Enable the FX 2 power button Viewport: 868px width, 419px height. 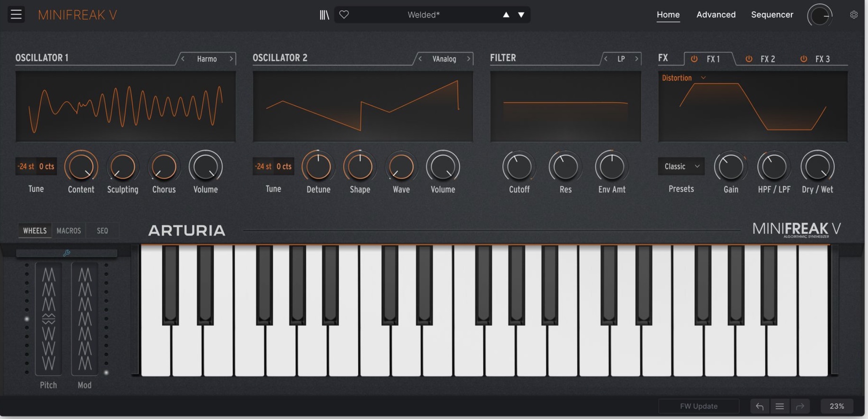(x=749, y=59)
